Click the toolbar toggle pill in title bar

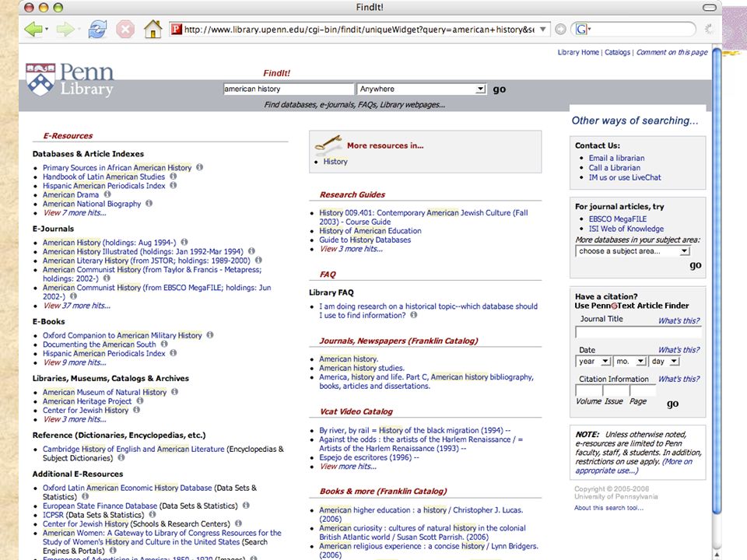pos(710,8)
